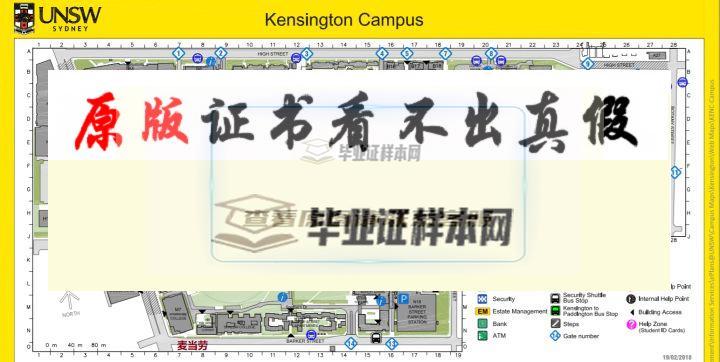Click the red '麦当劳' label
Viewport: 720px width, 362px height.
point(192,346)
